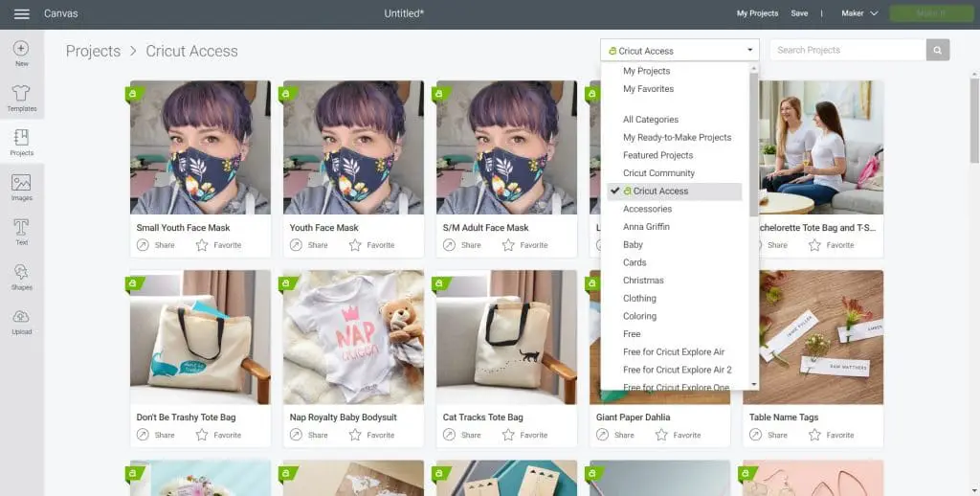Favorite the Giant Paper Dahlia project
Image resolution: width=980 pixels, height=496 pixels.
pyautogui.click(x=678, y=435)
